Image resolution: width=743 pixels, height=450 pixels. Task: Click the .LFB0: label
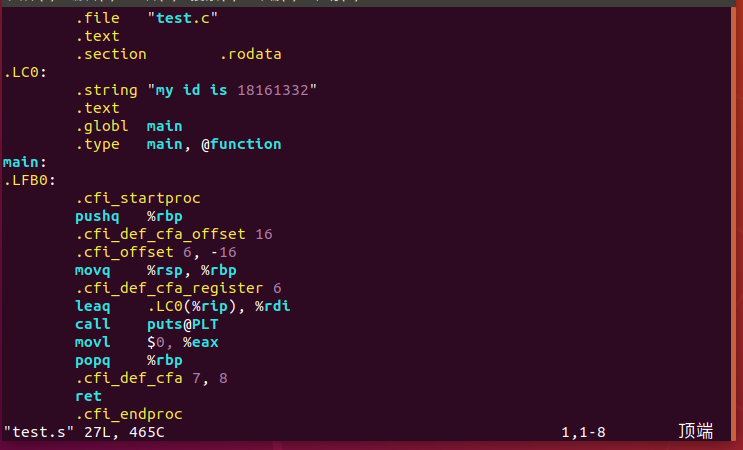coord(29,180)
